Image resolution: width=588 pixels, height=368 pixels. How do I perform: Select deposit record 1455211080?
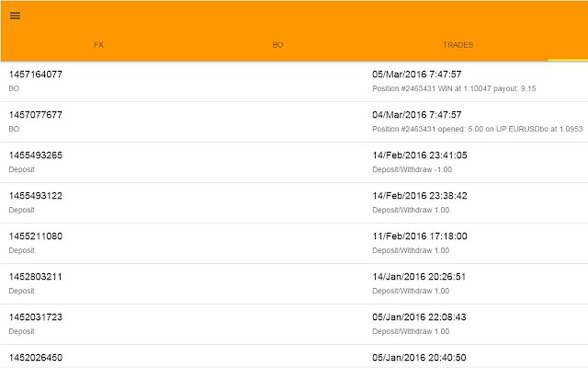(x=36, y=236)
